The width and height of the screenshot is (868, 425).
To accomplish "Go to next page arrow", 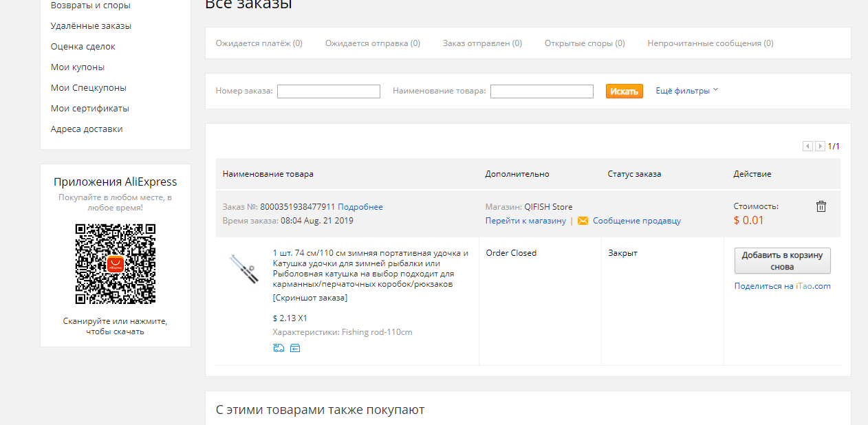I will (820, 146).
